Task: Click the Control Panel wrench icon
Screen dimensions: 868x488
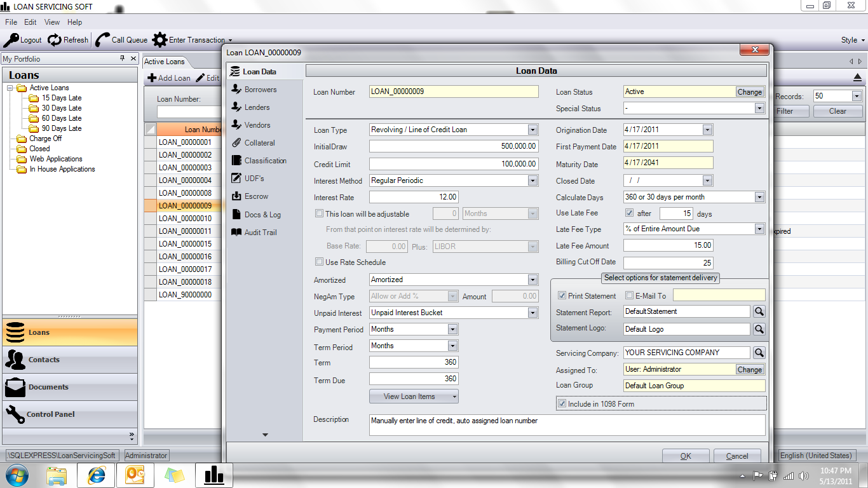Action: [x=15, y=414]
